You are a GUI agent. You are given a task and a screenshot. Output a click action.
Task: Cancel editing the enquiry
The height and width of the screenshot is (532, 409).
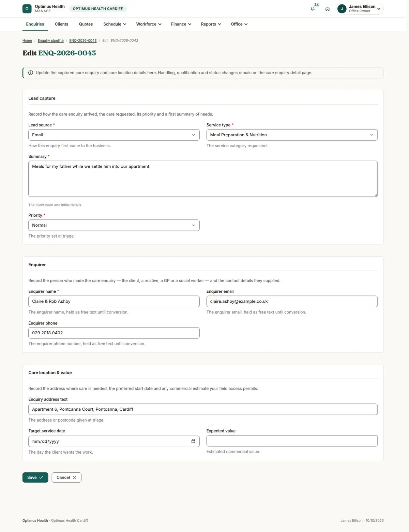click(66, 477)
